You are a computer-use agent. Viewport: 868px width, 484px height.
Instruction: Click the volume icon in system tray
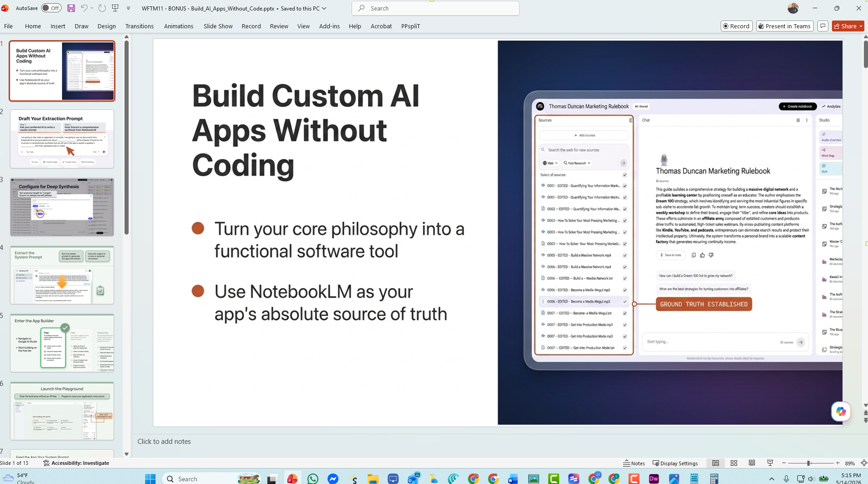click(811, 479)
